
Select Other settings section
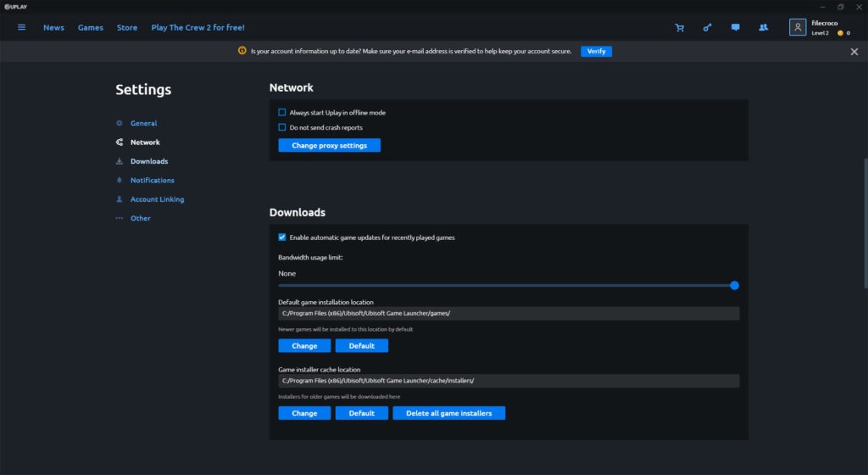140,218
